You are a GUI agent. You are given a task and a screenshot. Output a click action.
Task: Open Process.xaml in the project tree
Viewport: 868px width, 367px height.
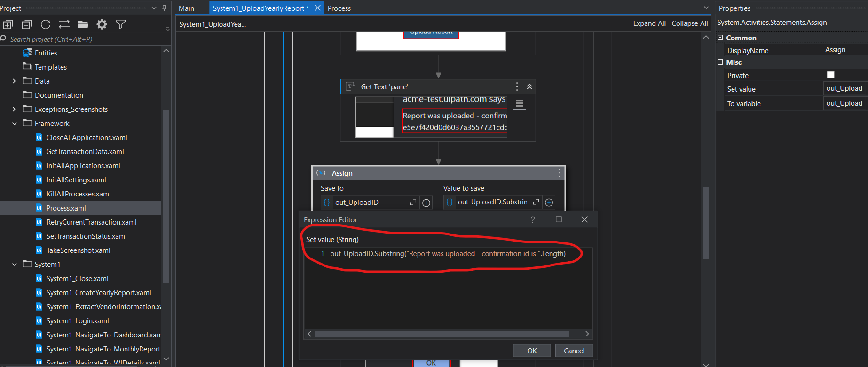point(66,208)
